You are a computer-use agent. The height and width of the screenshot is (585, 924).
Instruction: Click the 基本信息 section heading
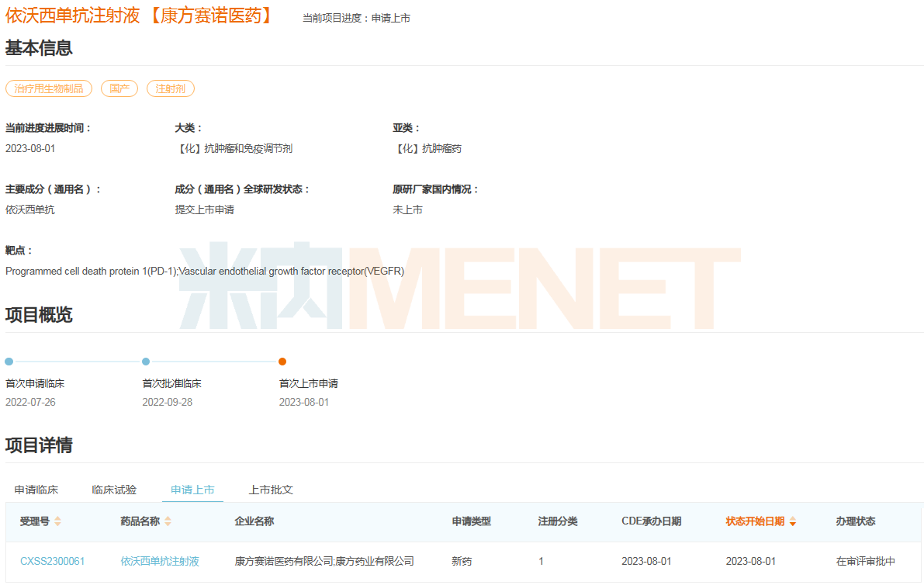(39, 48)
